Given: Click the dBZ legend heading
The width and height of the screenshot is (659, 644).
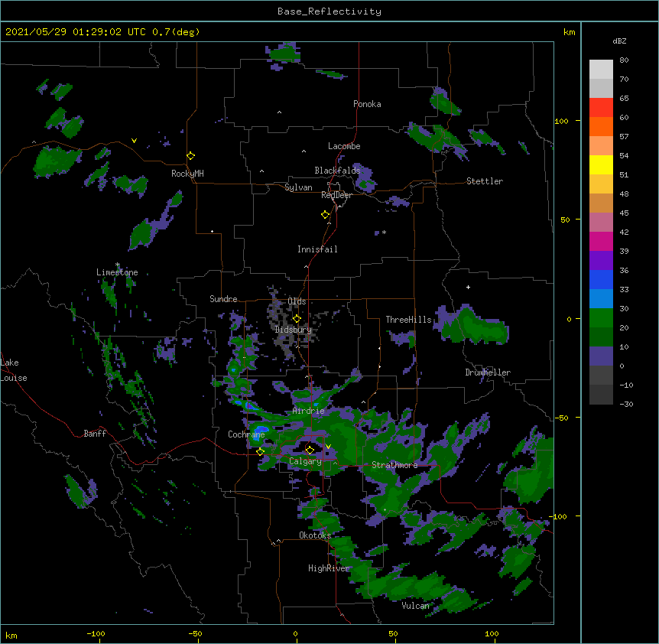Looking at the screenshot, I should click(619, 41).
